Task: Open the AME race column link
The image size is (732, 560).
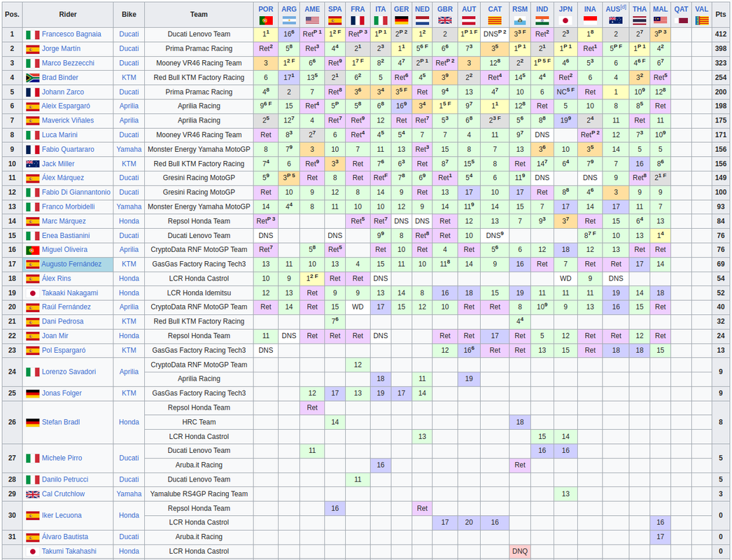Action: coord(312,9)
